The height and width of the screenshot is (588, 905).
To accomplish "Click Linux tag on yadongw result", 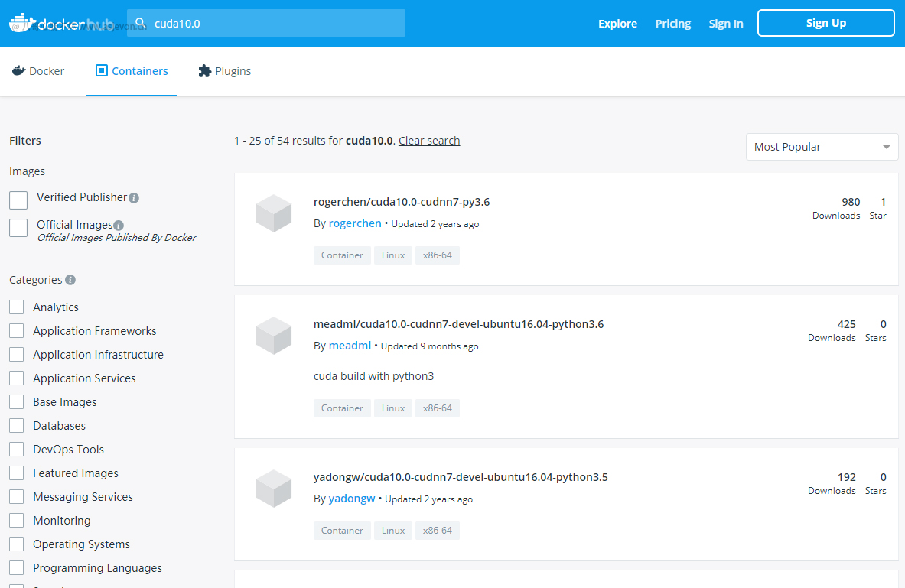I will (x=393, y=531).
